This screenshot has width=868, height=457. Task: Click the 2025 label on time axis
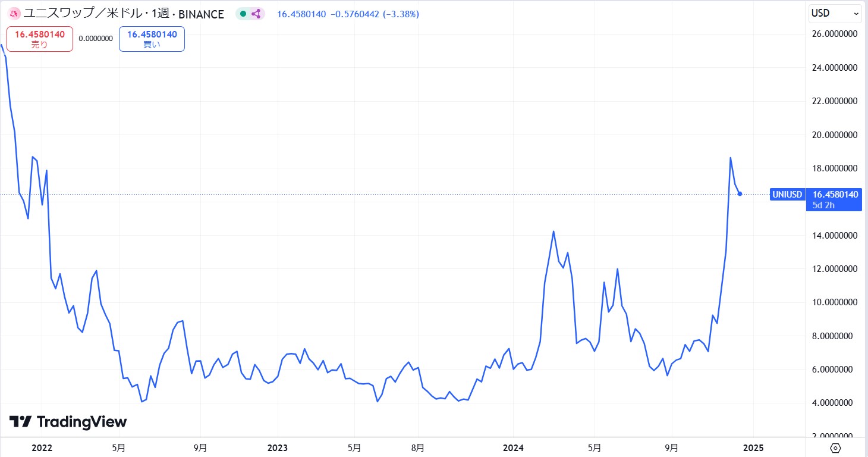tap(753, 447)
